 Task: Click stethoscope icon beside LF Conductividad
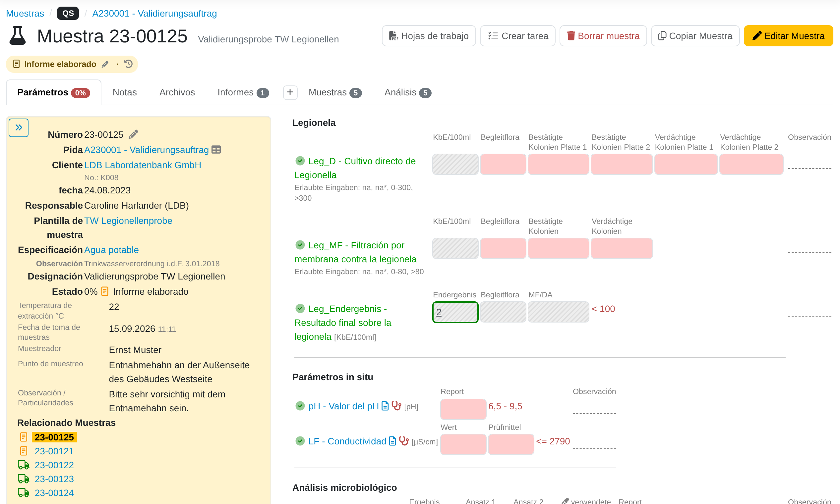(x=403, y=441)
